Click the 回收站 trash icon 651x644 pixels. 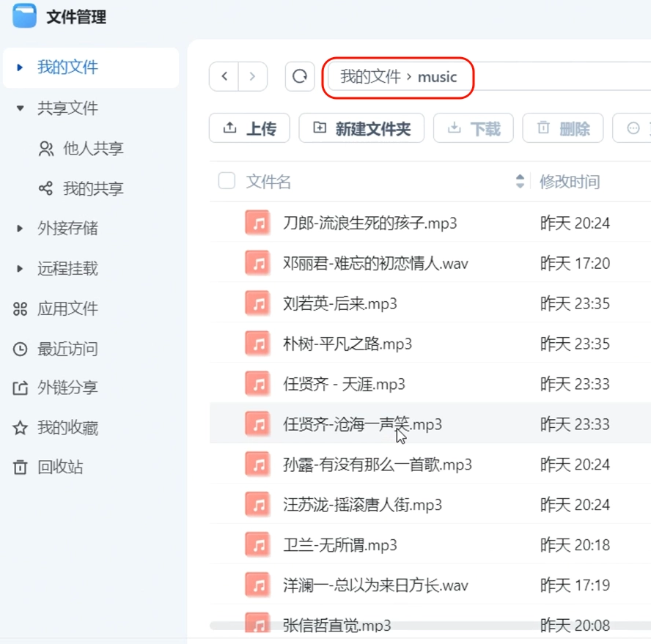click(x=20, y=467)
